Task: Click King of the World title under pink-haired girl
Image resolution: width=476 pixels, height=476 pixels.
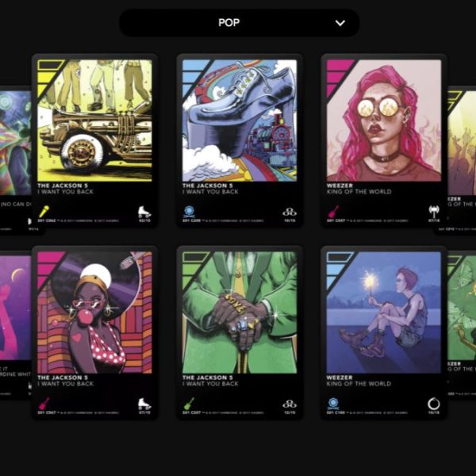Action: coord(359,191)
